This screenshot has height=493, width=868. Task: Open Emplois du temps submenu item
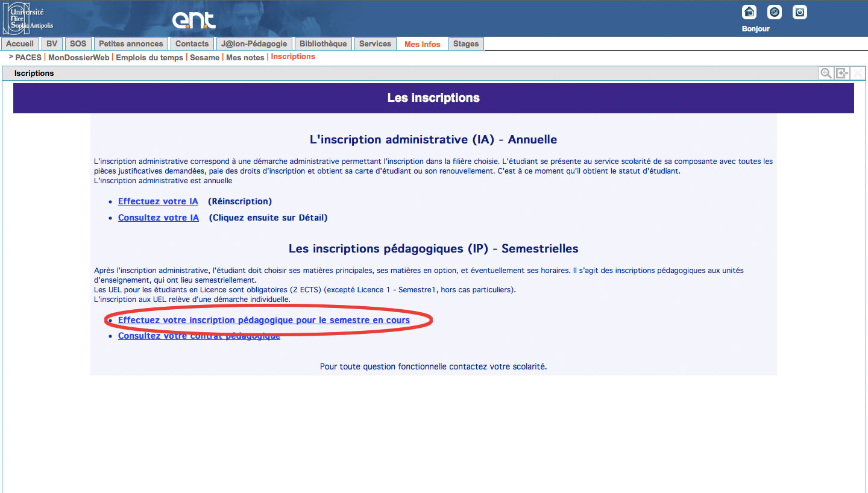coord(149,58)
